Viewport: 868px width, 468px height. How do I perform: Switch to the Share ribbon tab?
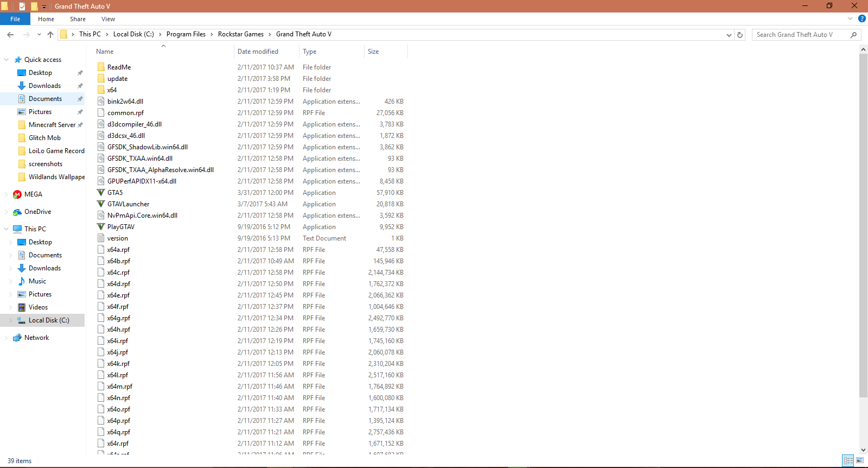tap(78, 19)
